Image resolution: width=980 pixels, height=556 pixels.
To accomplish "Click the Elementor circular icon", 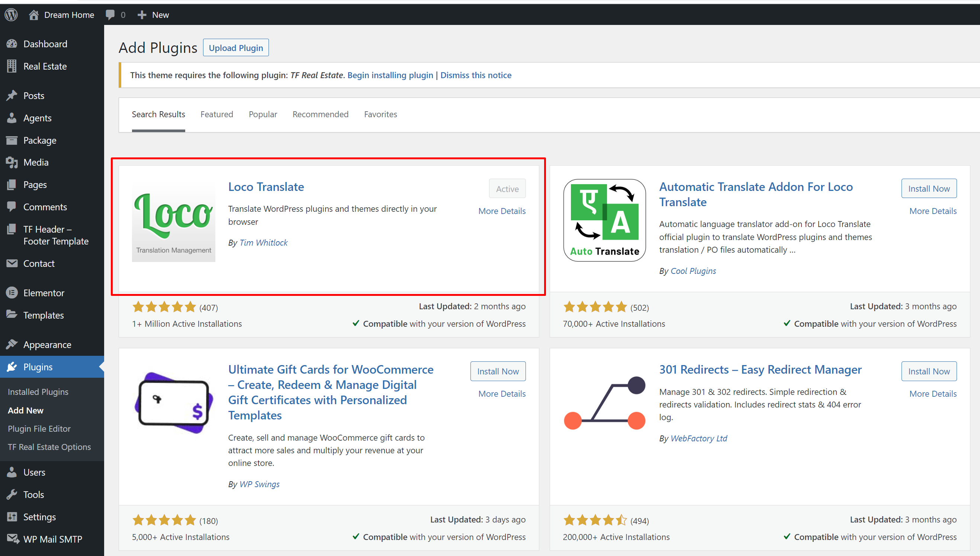I will [x=12, y=293].
